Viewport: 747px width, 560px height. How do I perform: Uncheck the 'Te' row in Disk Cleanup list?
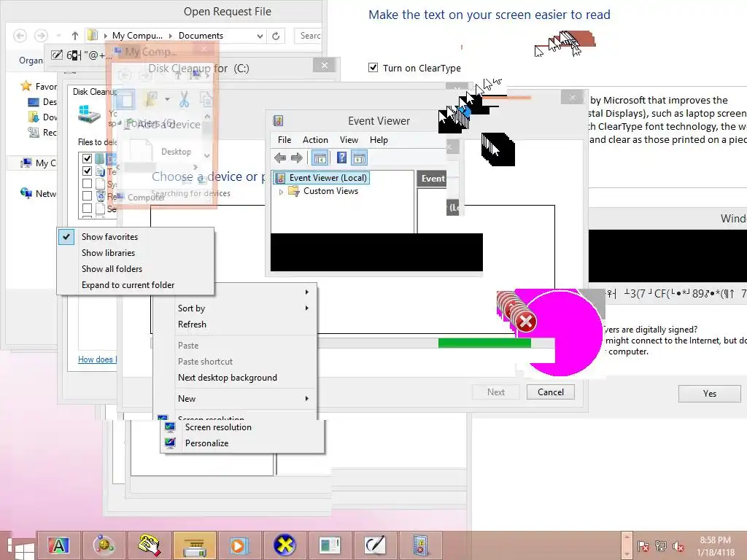point(87,171)
